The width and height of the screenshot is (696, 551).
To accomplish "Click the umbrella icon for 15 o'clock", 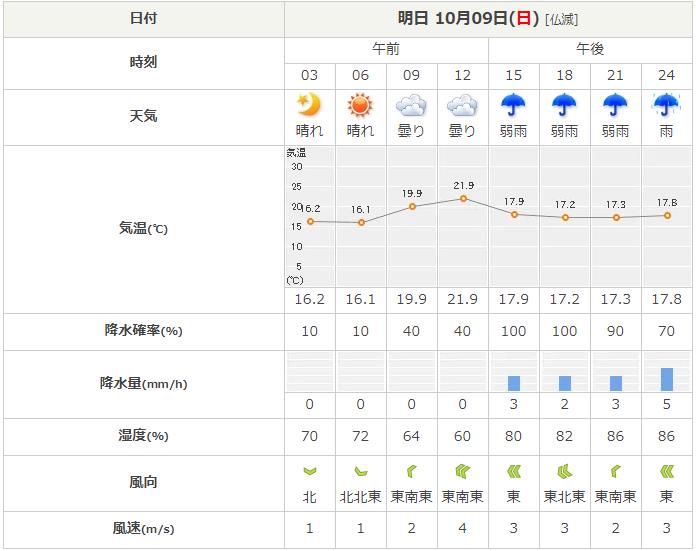I will [513, 105].
